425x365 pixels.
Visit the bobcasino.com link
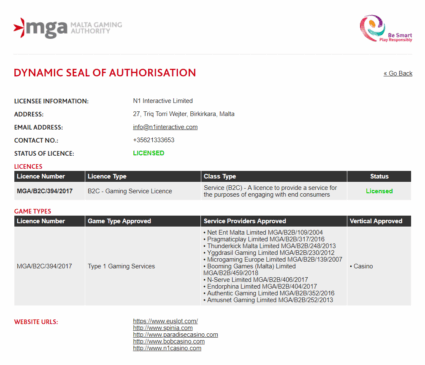point(169,341)
